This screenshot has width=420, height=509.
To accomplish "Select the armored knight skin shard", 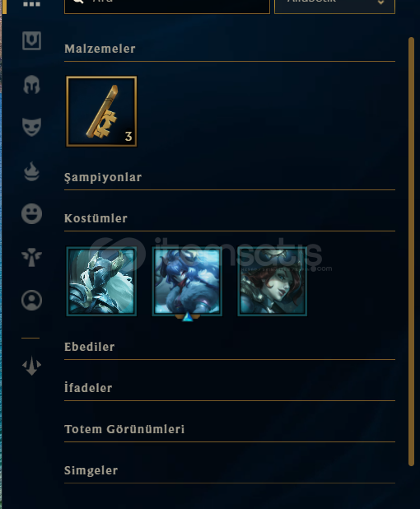I will 101,281.
